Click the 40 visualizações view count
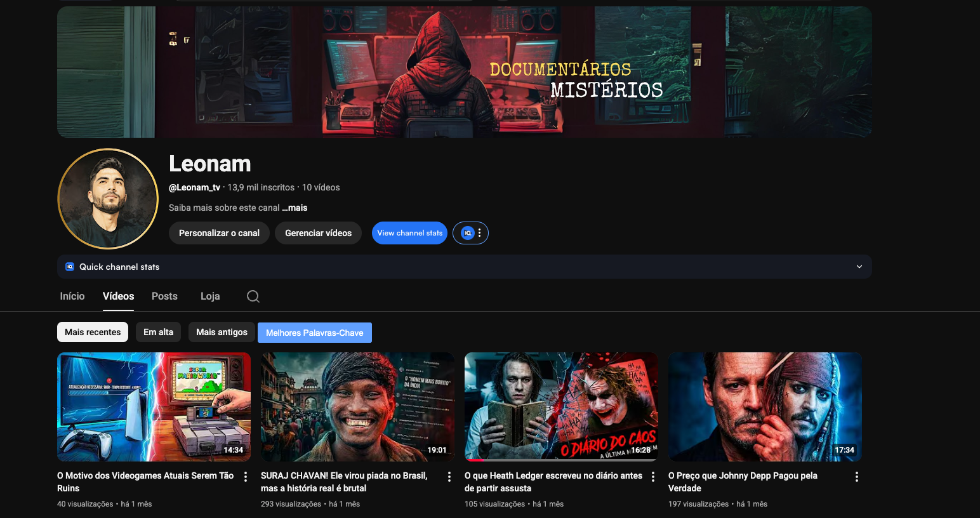Screen dimensions: 980x518 click(85, 504)
